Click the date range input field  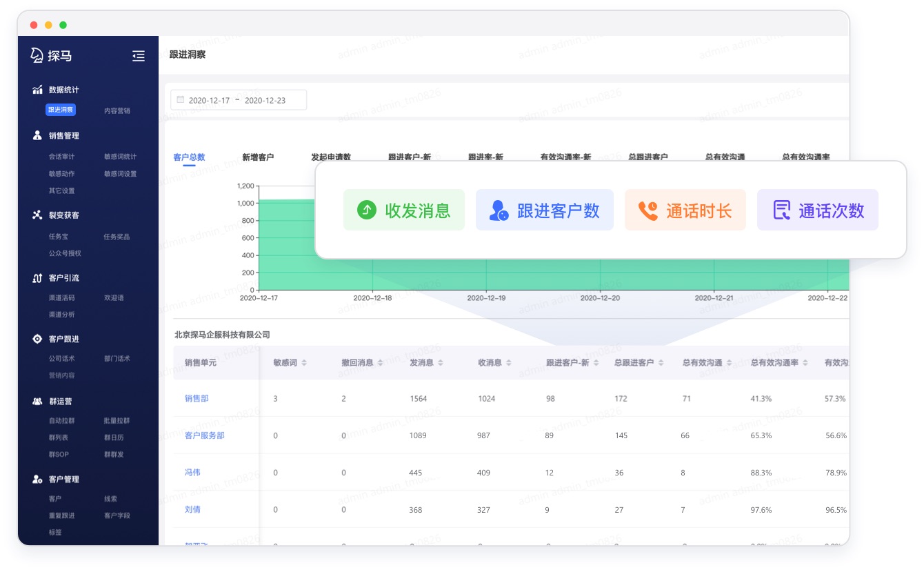pos(238,99)
